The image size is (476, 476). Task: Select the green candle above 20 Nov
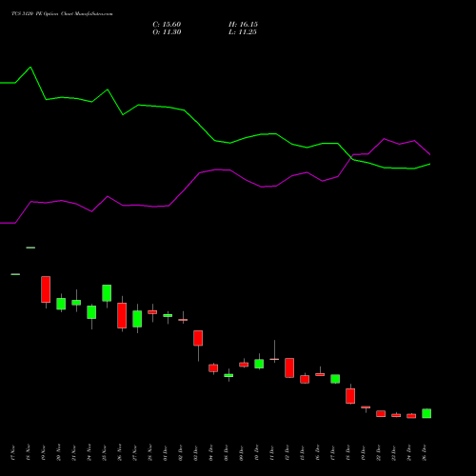point(61,304)
